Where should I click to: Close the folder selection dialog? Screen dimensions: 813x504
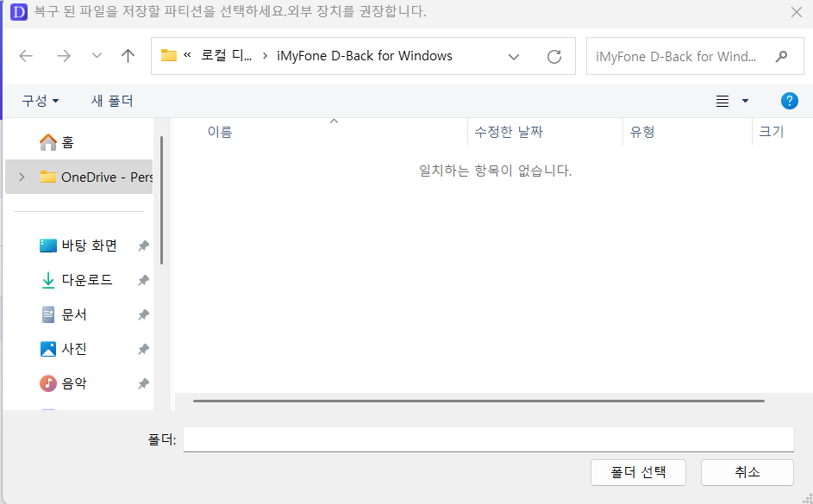pyautogui.click(x=797, y=12)
